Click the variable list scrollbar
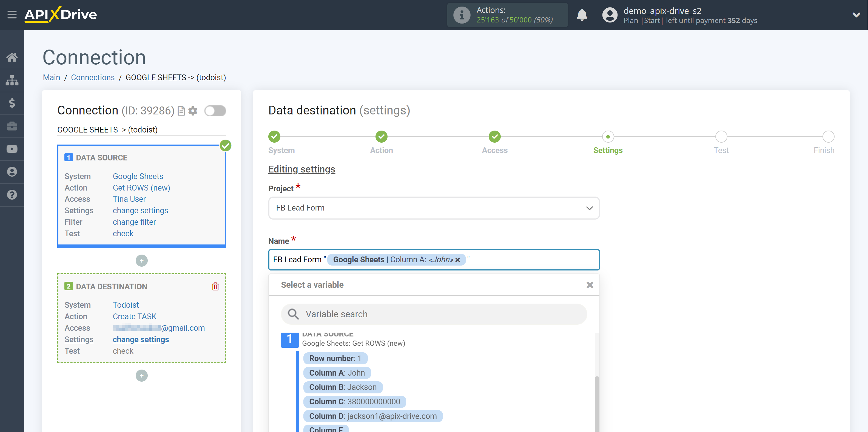868x432 pixels. click(597, 404)
